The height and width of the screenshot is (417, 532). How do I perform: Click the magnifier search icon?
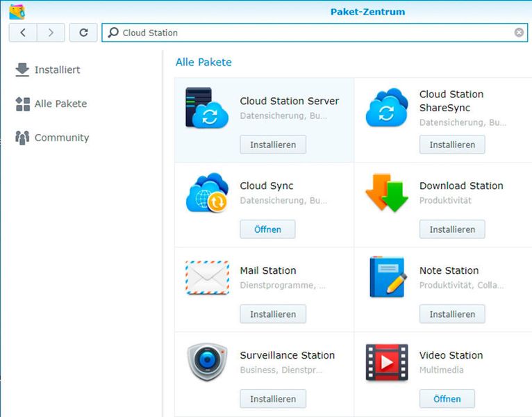(113, 33)
